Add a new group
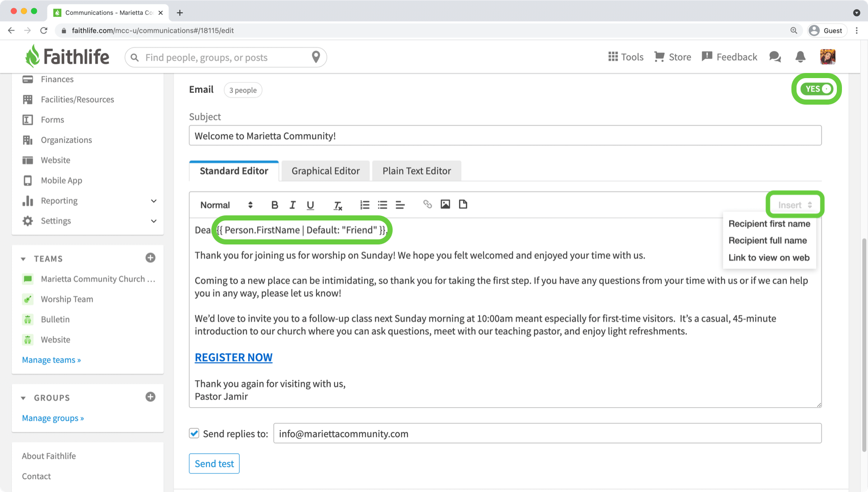Viewport: 868px width, 492px height. coord(150,397)
